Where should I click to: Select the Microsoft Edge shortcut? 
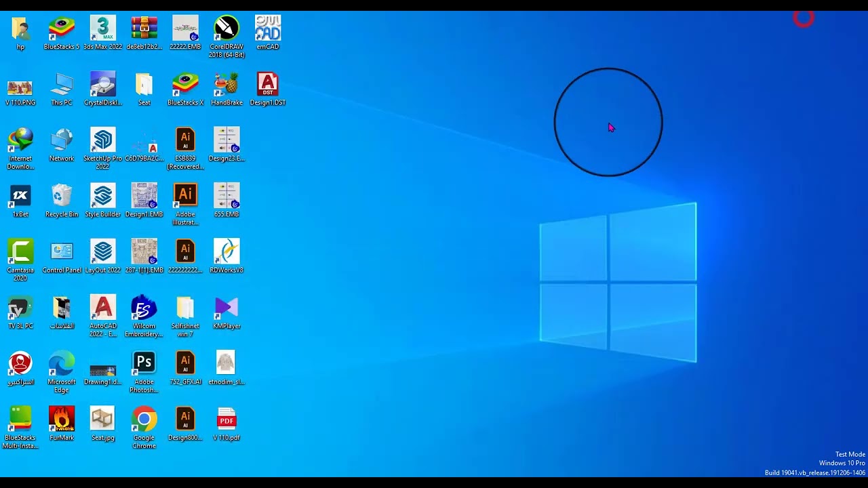tap(62, 363)
